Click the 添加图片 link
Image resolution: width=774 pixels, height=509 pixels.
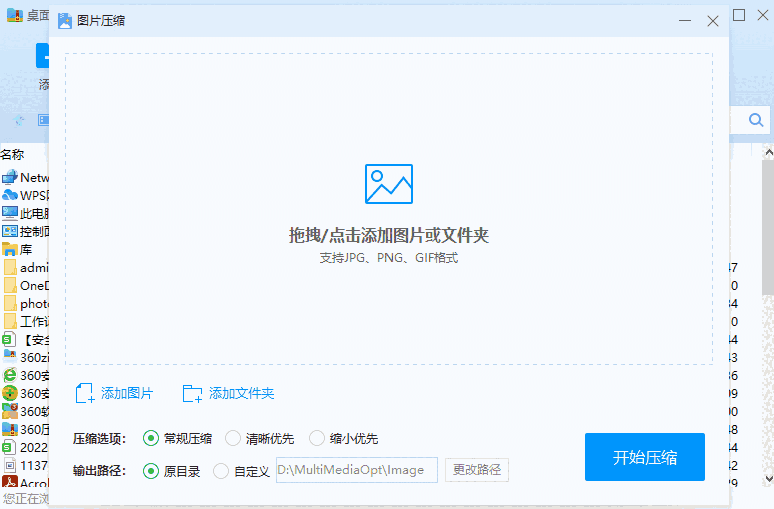click(x=127, y=393)
